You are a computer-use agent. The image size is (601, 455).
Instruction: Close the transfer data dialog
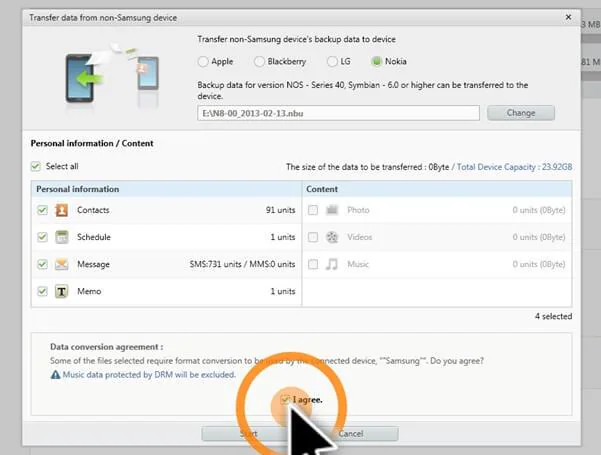[x=568, y=17]
